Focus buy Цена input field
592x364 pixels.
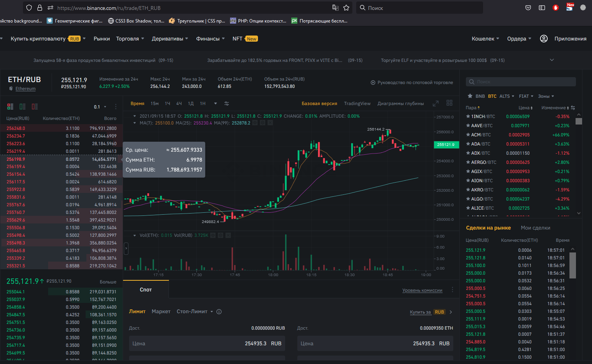pyautogui.click(x=207, y=343)
